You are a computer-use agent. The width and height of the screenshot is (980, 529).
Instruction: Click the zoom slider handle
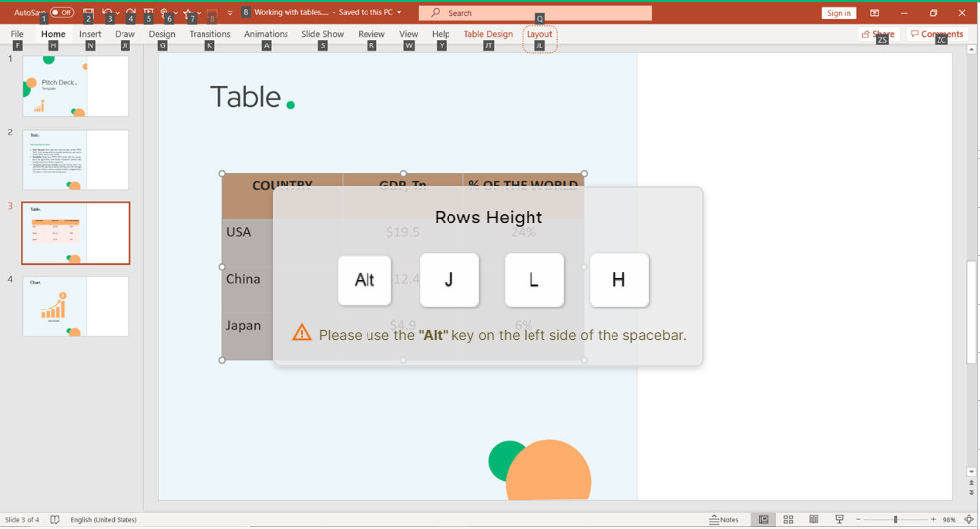coord(896,520)
